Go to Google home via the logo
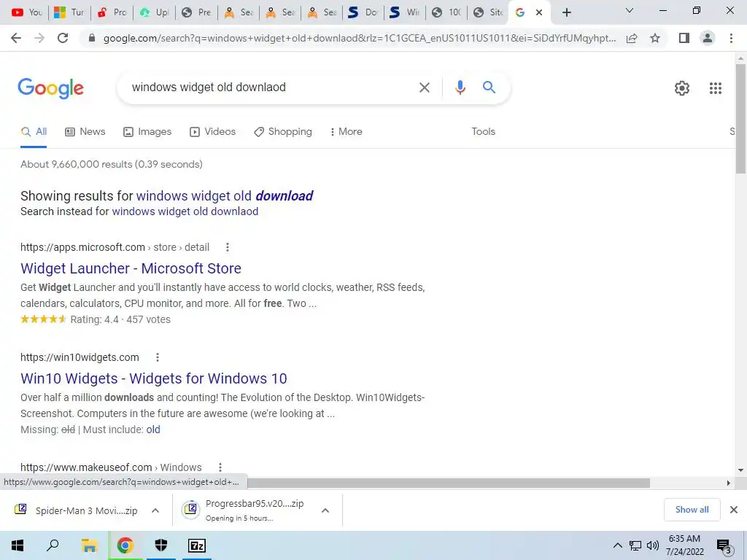Image resolution: width=747 pixels, height=560 pixels. coord(50,88)
